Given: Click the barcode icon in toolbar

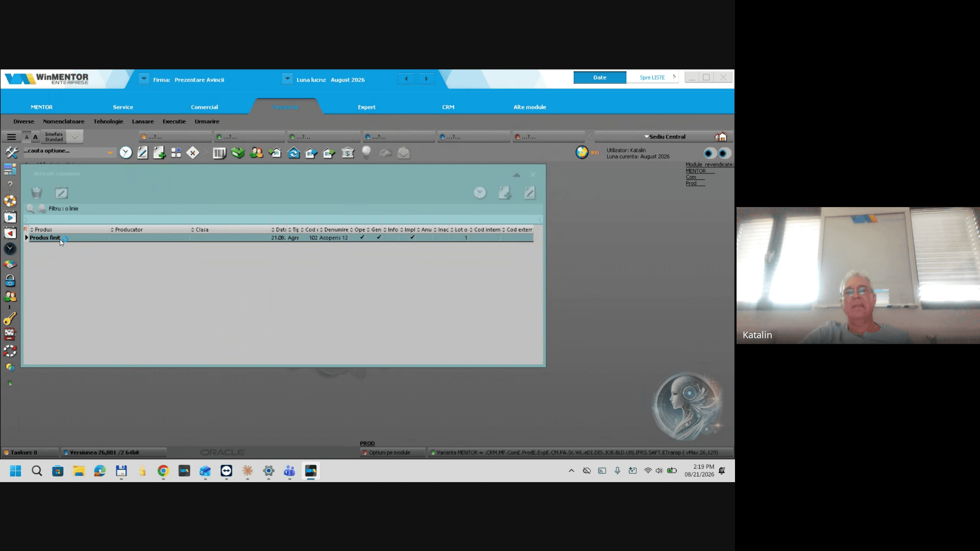Looking at the screenshot, I should 219,153.
